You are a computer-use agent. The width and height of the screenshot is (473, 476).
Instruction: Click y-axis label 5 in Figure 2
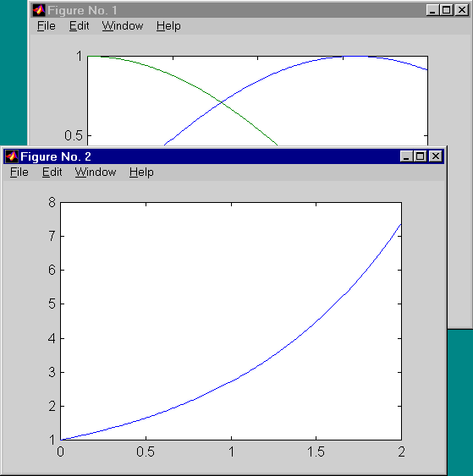click(52, 304)
